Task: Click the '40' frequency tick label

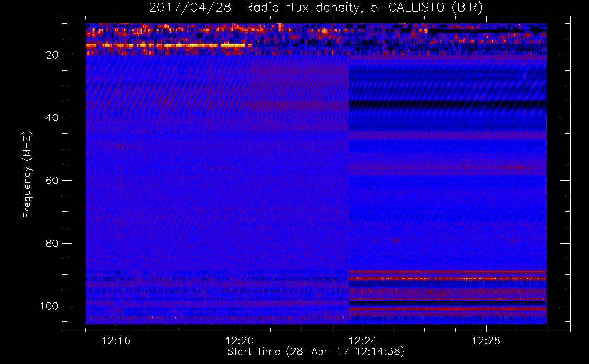Action: coord(52,118)
